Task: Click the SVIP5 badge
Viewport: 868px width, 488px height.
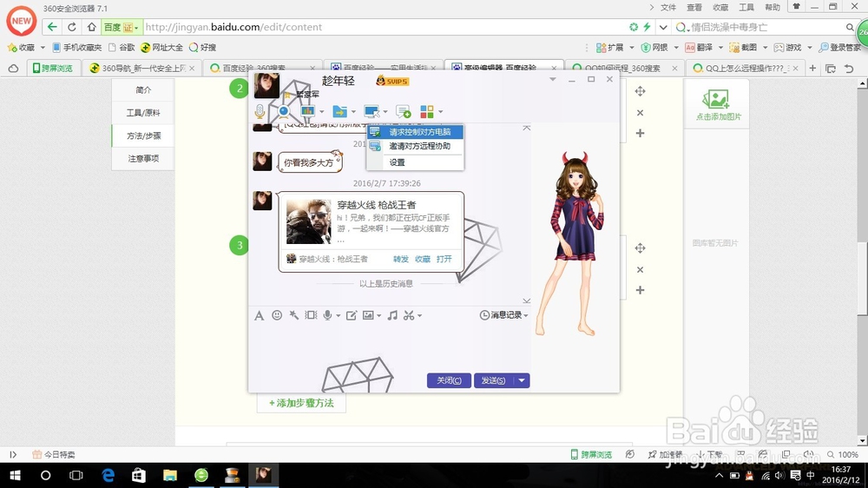Action: 392,82
